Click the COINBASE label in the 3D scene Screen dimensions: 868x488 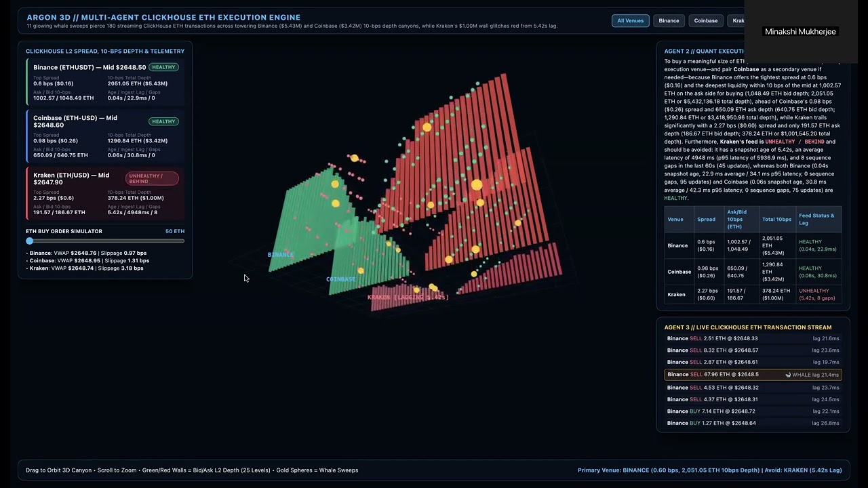pyautogui.click(x=340, y=279)
